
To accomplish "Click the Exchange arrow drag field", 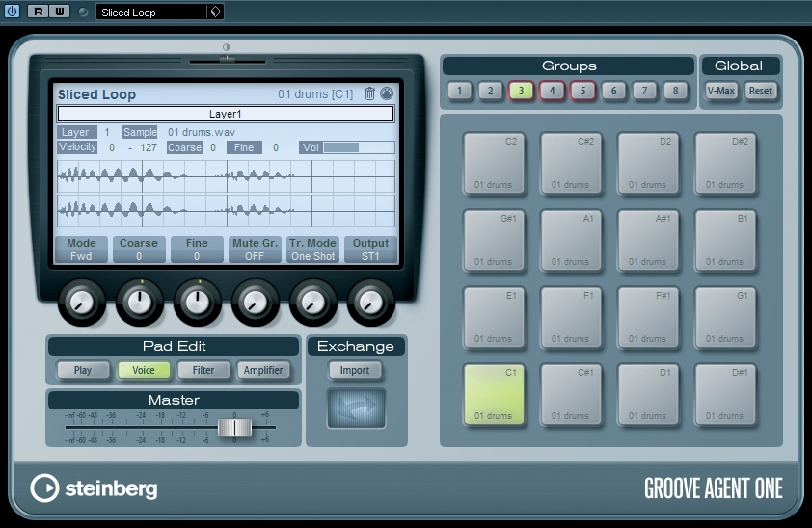I will coord(356,409).
